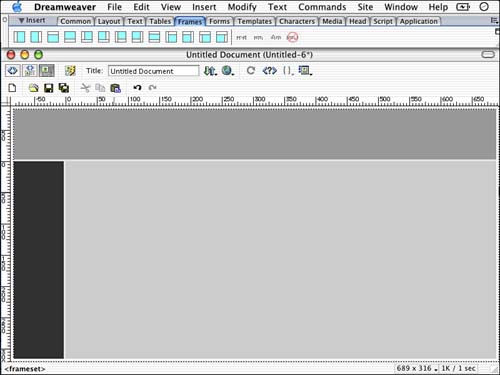Image resolution: width=500 pixels, height=375 pixels.
Task: Switch to the Common insert tab
Action: (76, 21)
